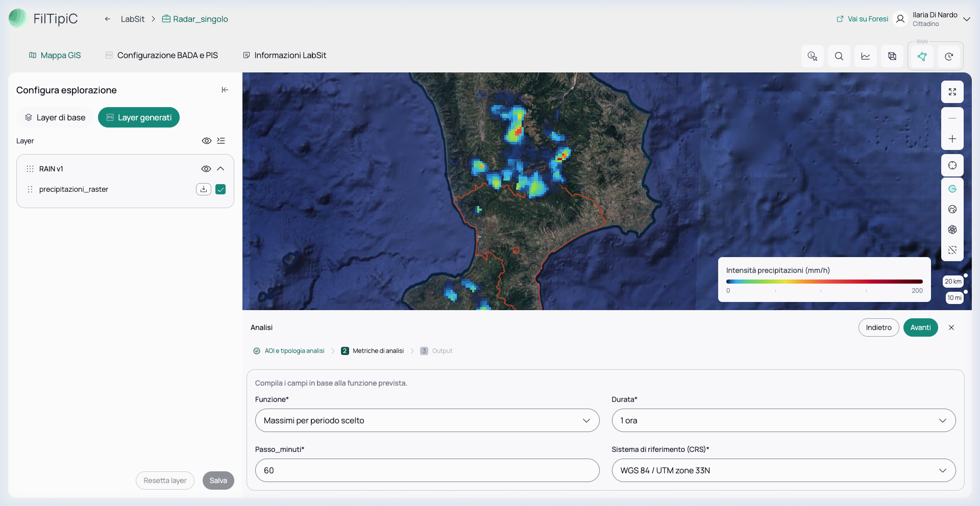Uncheck the precipitazioni_raster layer checkbox
The width and height of the screenshot is (980, 506).
(220, 189)
